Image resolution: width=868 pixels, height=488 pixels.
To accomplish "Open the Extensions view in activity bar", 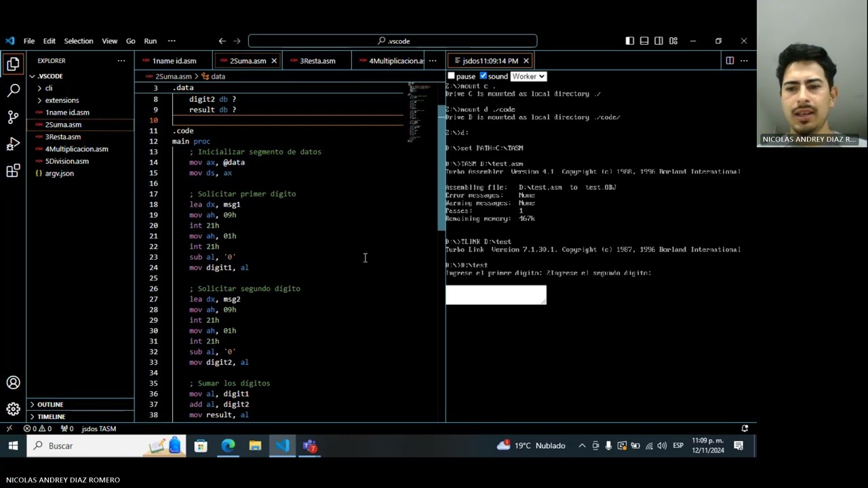I will (13, 171).
